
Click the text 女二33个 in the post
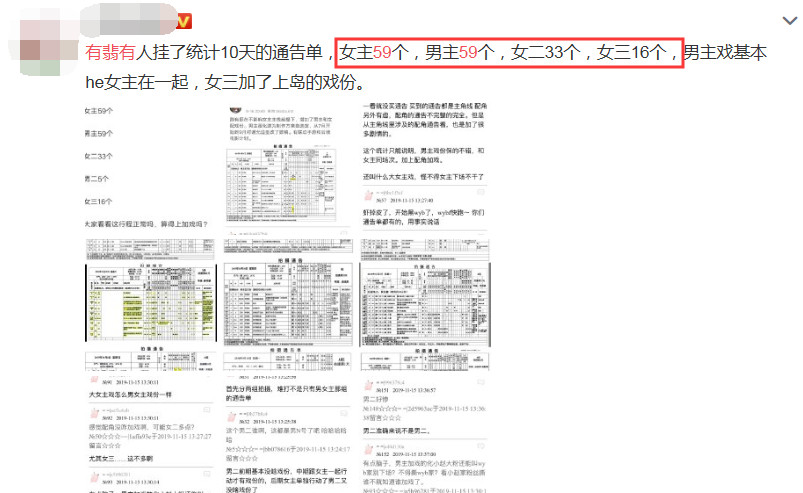pyautogui.click(x=546, y=52)
